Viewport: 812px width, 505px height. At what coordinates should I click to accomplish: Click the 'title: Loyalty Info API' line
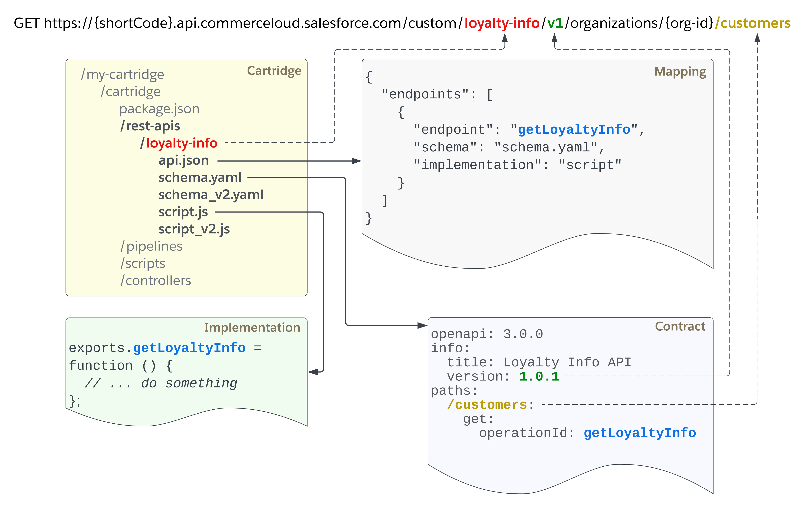[539, 362]
